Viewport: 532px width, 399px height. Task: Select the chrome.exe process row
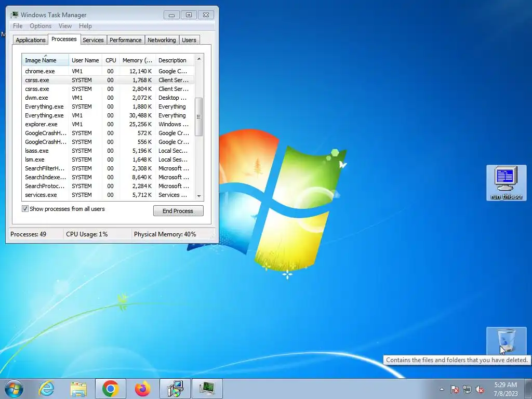coord(108,71)
